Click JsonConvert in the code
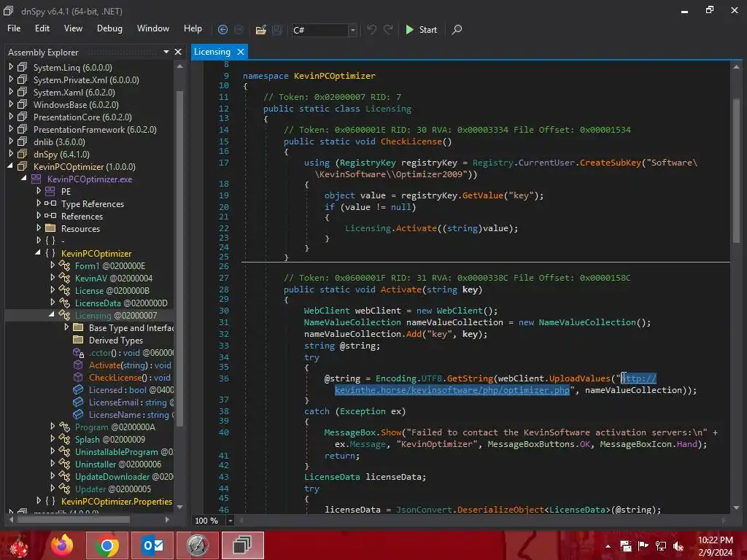The image size is (747, 560). [x=422, y=510]
